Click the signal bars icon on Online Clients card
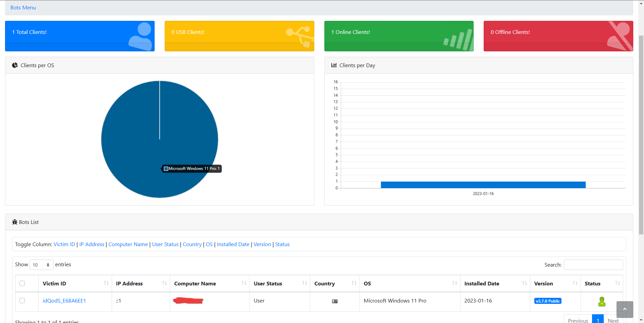 [459, 40]
